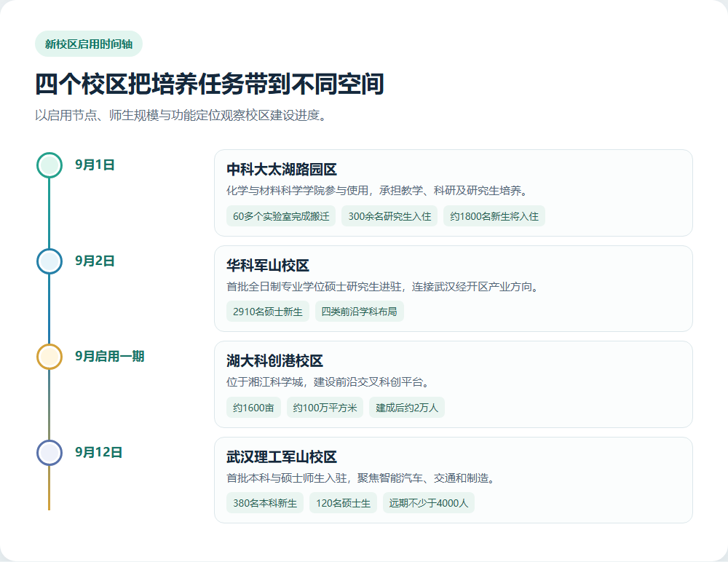The height and width of the screenshot is (562, 728).
Task: Click the 120名硕士生 tag
Action: (343, 503)
